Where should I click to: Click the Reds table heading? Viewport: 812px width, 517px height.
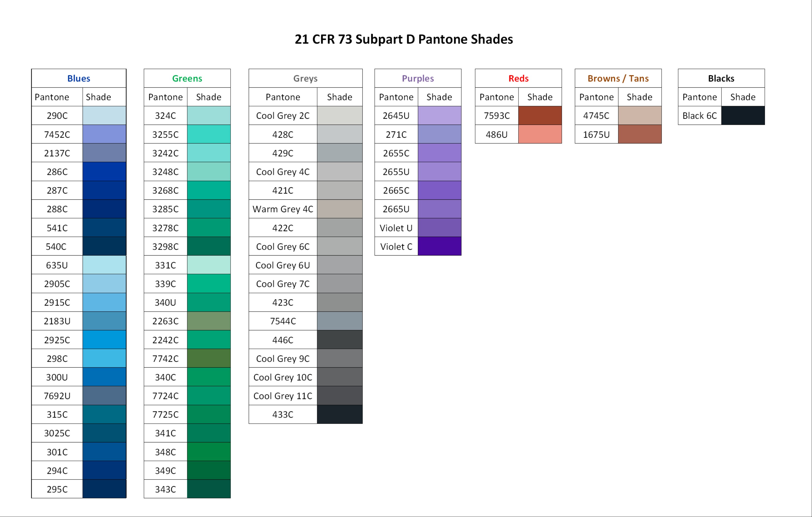click(518, 78)
